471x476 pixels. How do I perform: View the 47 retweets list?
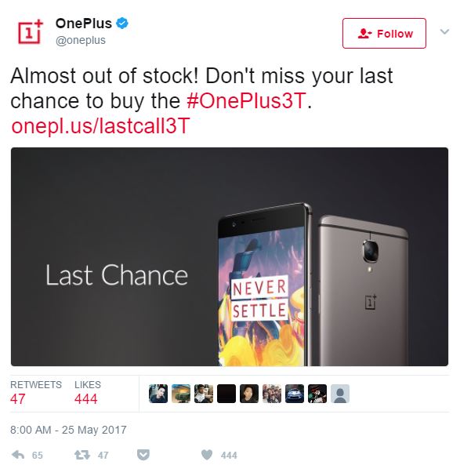36,393
